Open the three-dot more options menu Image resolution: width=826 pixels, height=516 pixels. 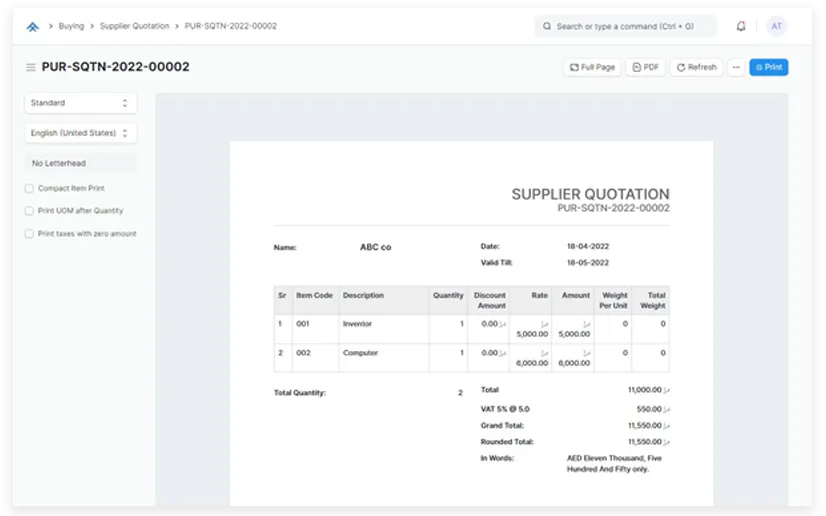click(736, 67)
